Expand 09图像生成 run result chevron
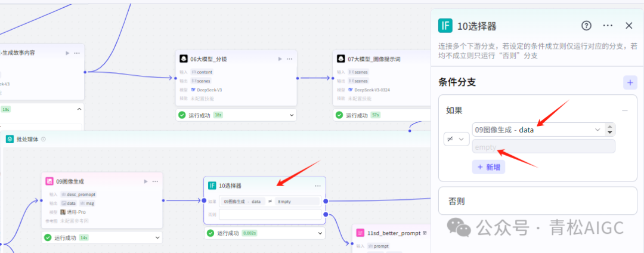The height and width of the screenshot is (253, 644). point(157,237)
